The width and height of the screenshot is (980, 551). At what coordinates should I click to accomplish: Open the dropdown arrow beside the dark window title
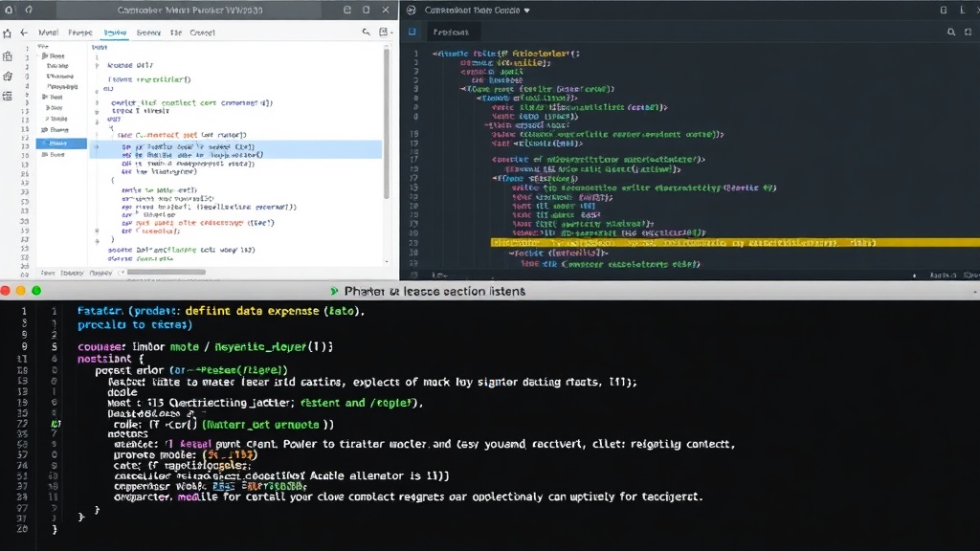527,11
